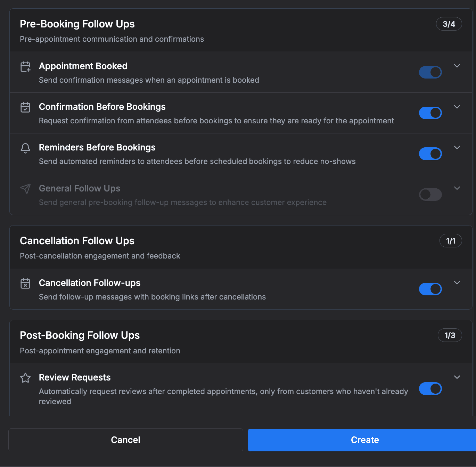
Task: Click the paper plane icon for General Follow Ups
Action: (x=25, y=189)
